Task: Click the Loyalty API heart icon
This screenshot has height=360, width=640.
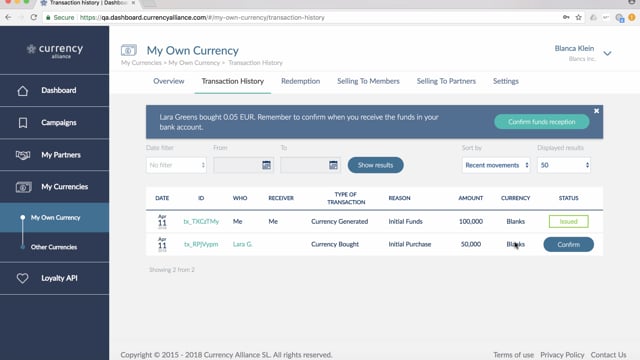Action: tap(22, 278)
